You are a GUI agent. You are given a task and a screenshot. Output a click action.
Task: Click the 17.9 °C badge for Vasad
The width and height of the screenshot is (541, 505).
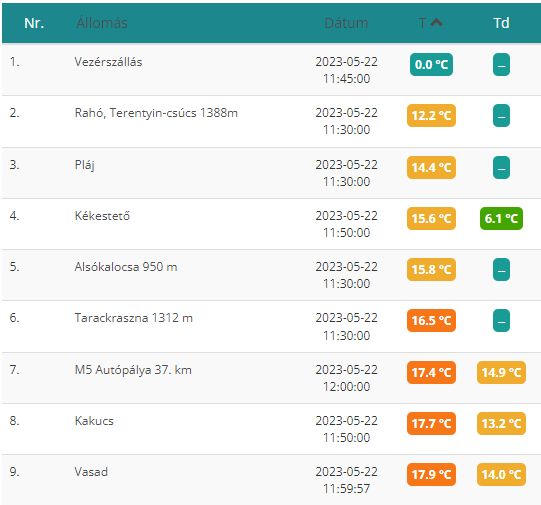pos(431,474)
